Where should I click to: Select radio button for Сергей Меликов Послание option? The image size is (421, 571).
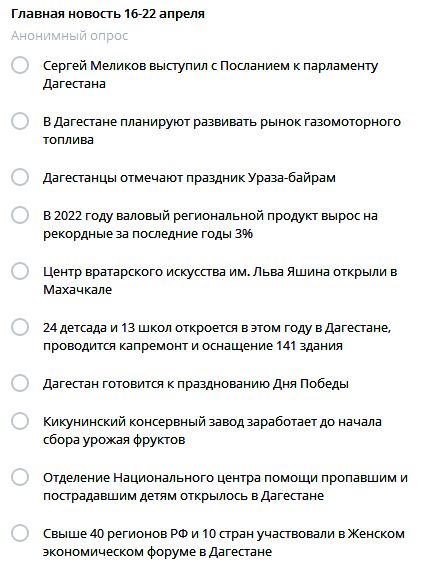pos(20,65)
